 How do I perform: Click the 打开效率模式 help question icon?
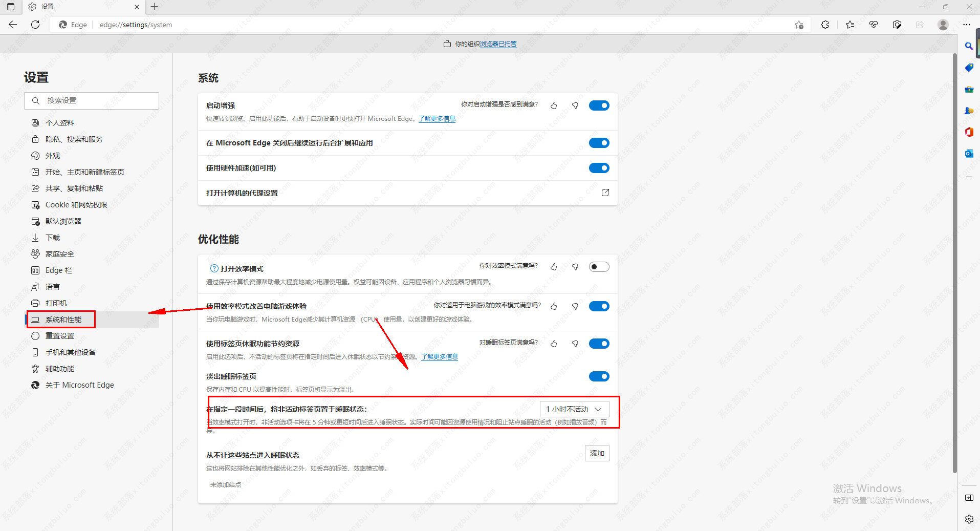pyautogui.click(x=214, y=269)
